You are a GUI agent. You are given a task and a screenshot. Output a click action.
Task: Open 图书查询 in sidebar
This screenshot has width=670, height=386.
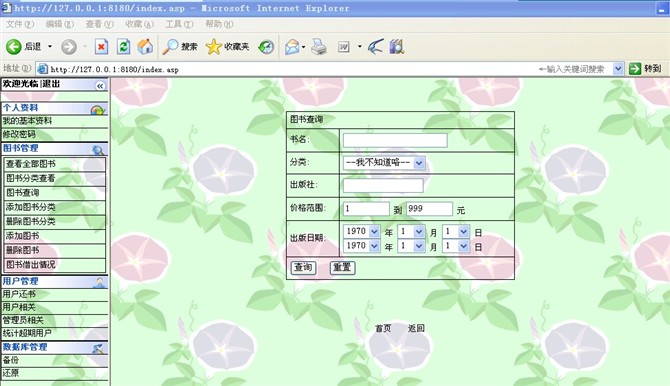coord(23,193)
